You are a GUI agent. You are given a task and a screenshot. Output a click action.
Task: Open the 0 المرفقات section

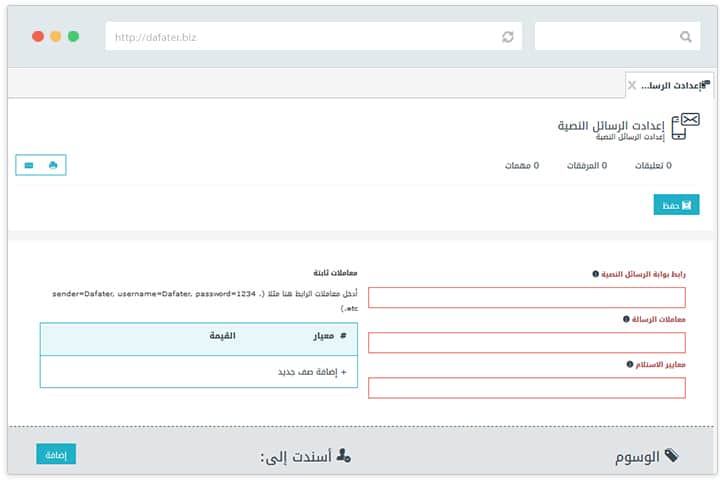[x=587, y=166]
